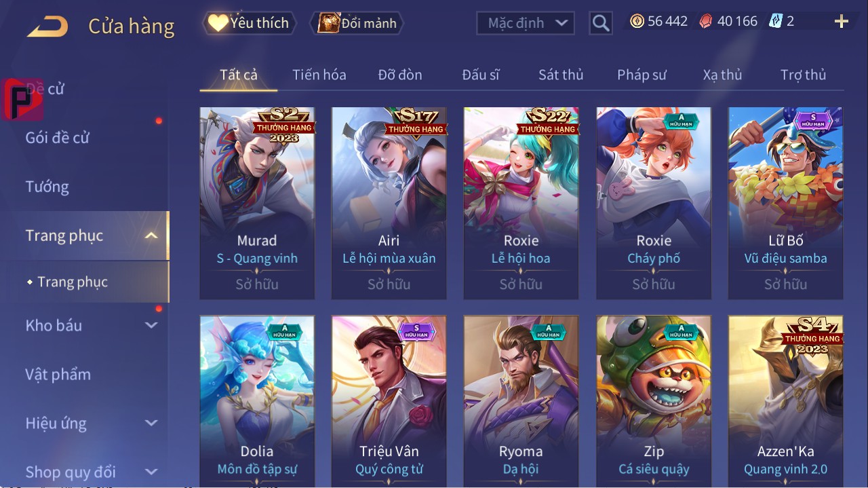Select the Pháp sư tab

[642, 75]
